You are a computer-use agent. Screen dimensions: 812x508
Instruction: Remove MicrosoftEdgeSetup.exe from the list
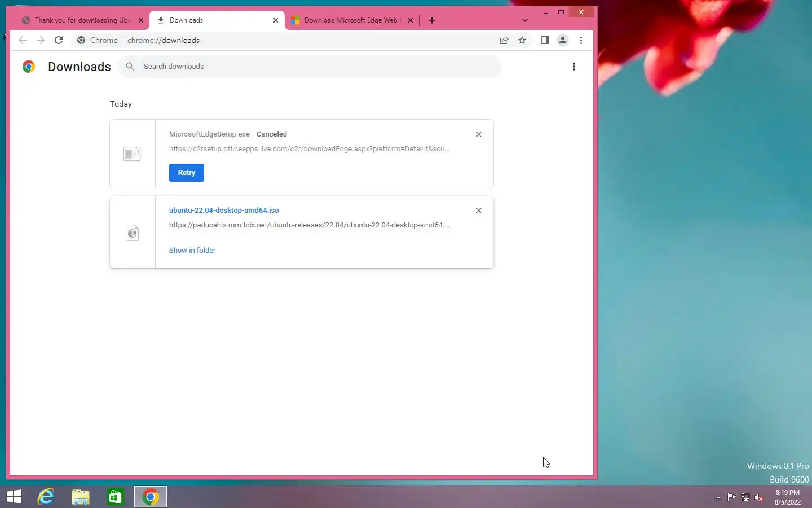click(479, 134)
